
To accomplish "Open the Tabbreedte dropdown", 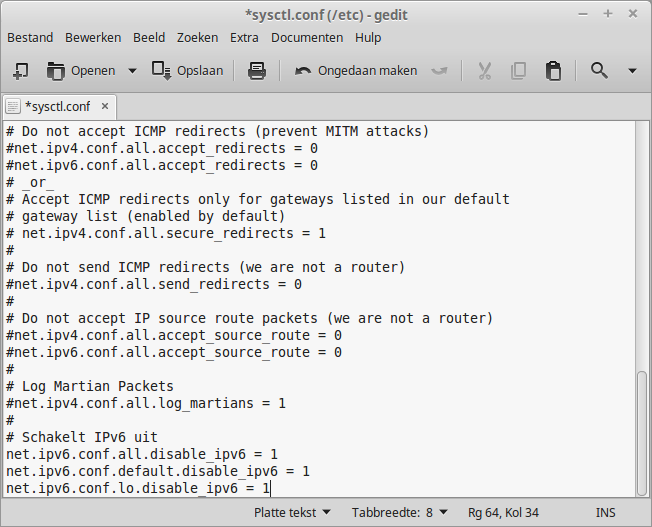I will click(x=400, y=512).
